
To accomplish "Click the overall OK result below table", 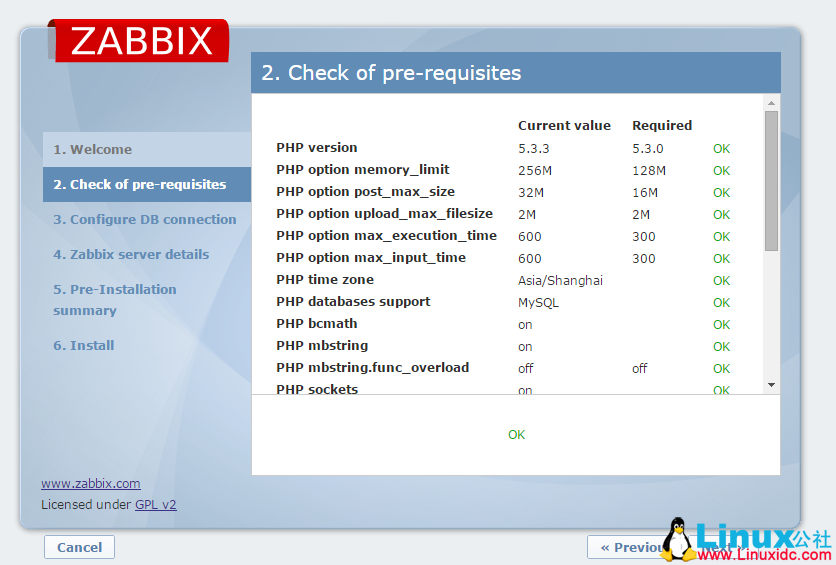I will 516,435.
